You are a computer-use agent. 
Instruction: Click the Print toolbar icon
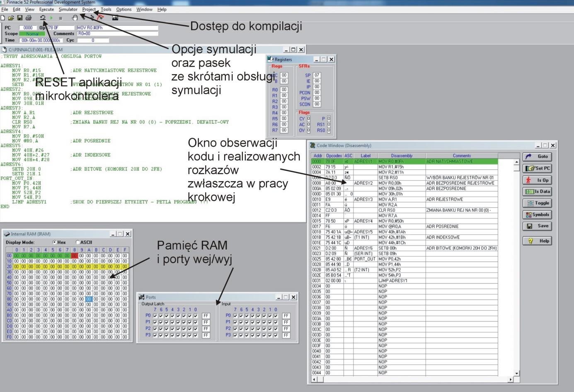(29, 18)
